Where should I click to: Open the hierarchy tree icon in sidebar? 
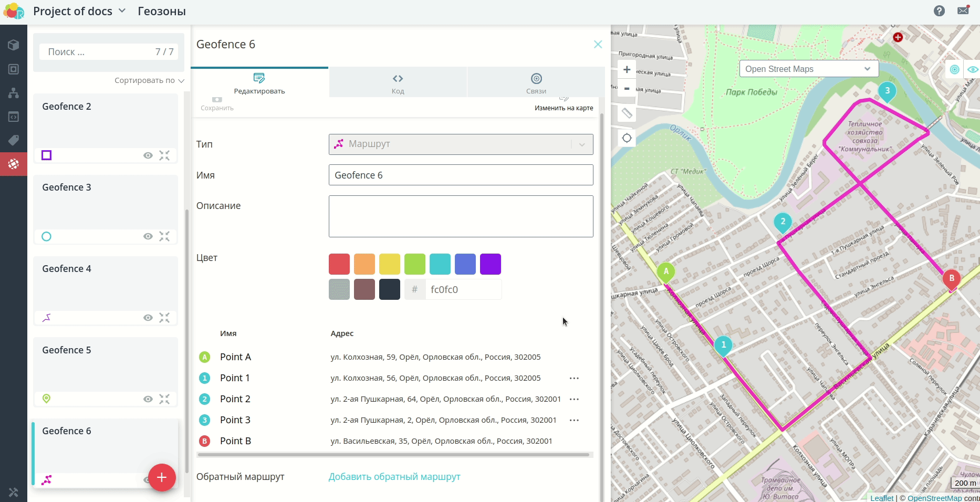coord(14,93)
